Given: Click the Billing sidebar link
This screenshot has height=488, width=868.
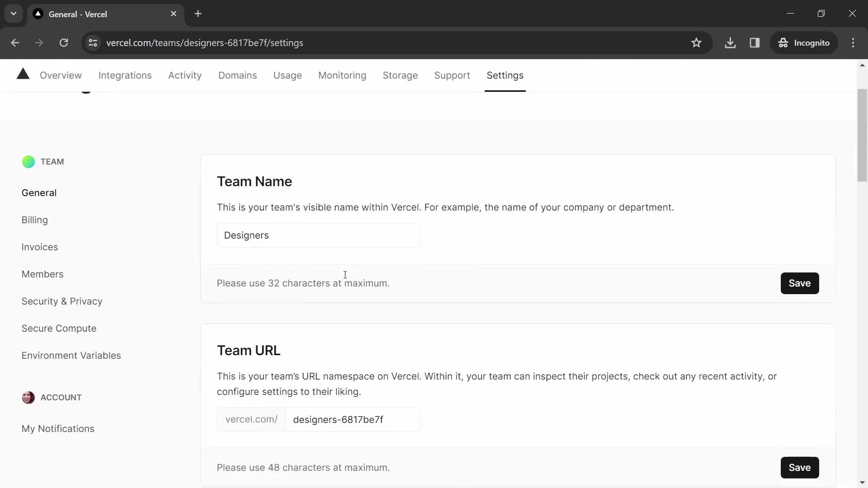Looking at the screenshot, I should coord(34,220).
